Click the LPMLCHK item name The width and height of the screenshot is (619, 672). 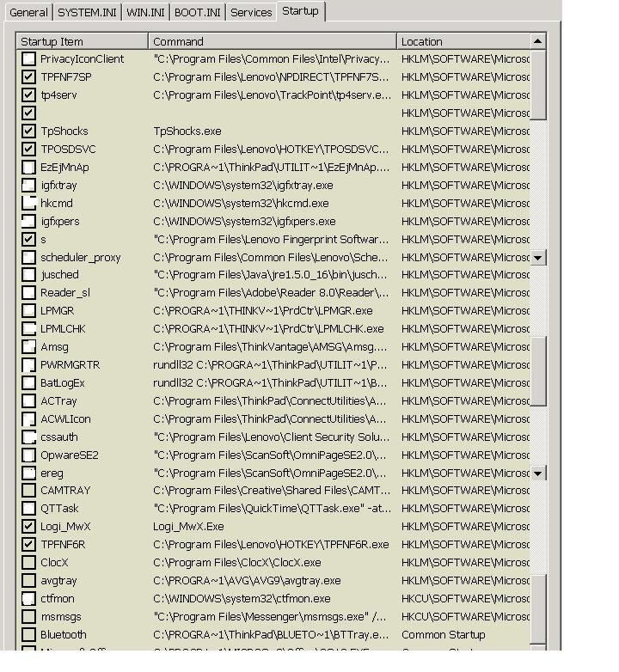[x=63, y=329]
